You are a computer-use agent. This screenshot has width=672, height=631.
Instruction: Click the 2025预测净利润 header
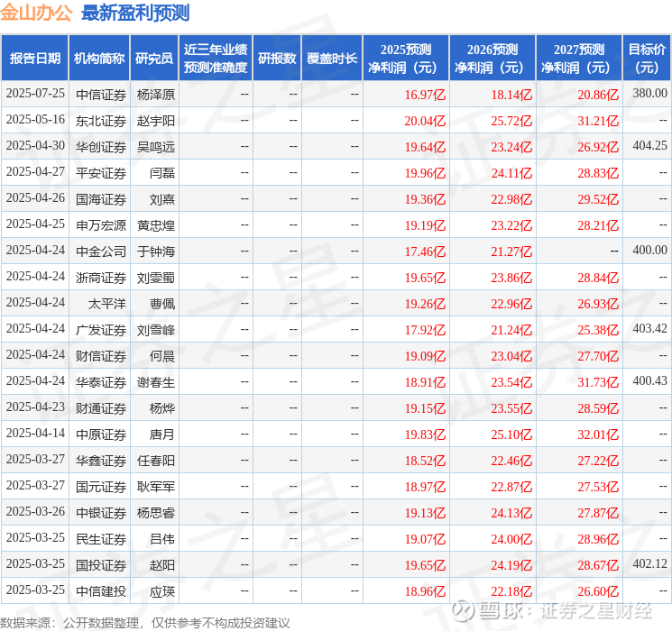click(x=406, y=59)
